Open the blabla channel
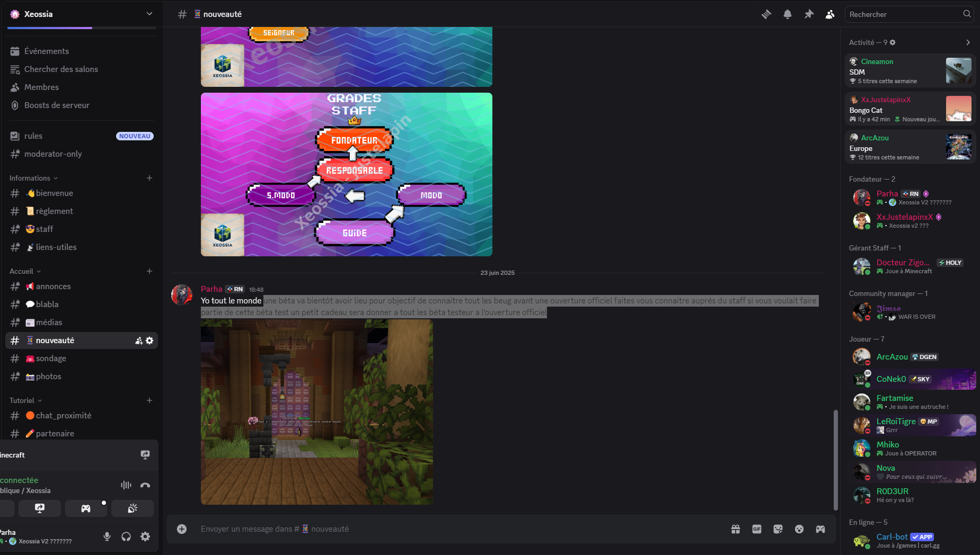The width and height of the screenshot is (980, 555). pos(82,305)
